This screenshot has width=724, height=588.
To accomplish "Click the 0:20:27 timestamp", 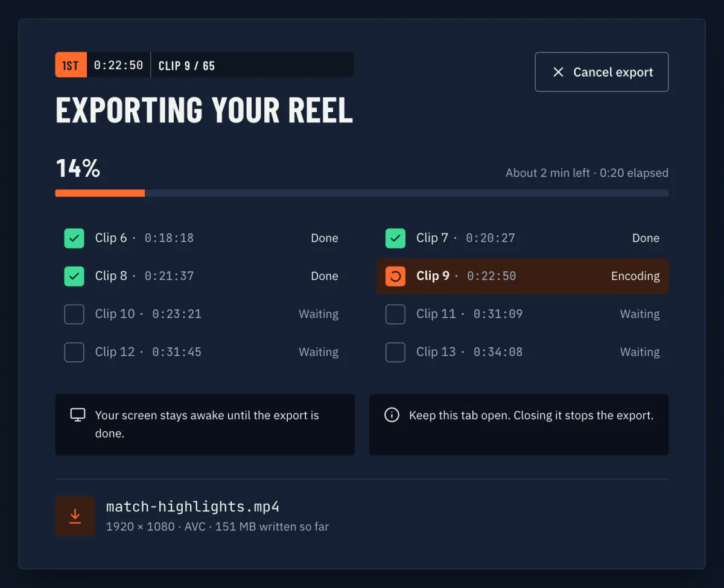I will pos(491,238).
